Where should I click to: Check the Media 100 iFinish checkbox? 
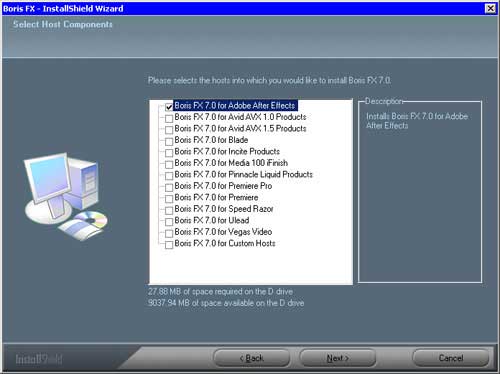[169, 164]
